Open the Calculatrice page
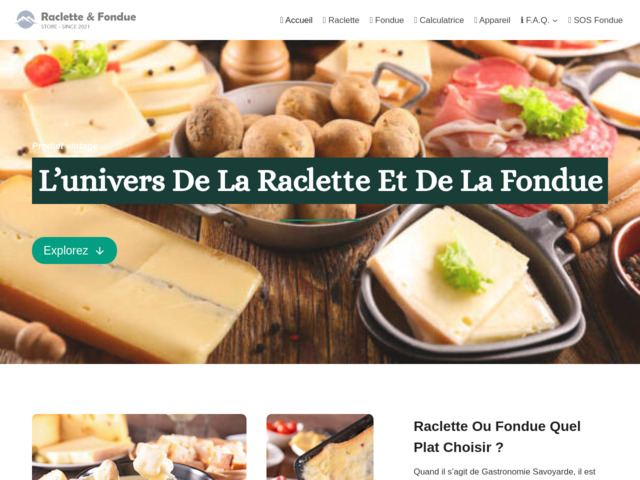The image size is (640, 480). tap(439, 20)
